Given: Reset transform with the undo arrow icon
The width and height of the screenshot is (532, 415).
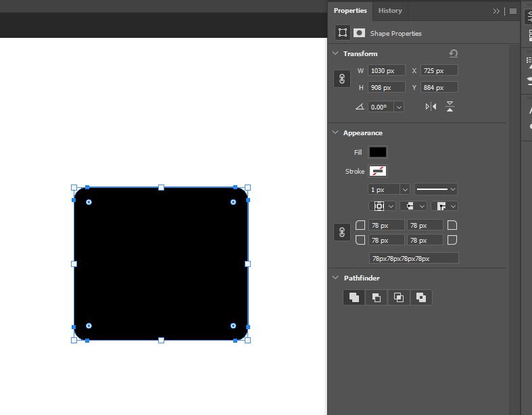Looking at the screenshot, I should click(454, 53).
